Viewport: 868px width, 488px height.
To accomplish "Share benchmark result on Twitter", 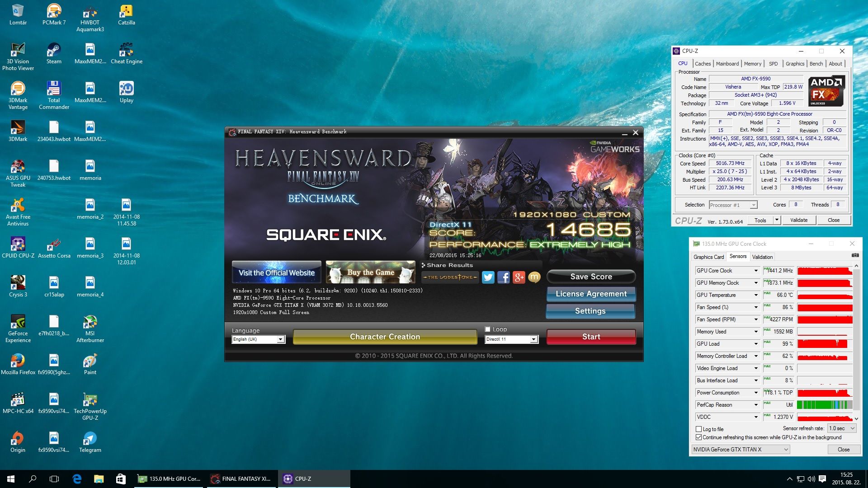I will point(488,277).
